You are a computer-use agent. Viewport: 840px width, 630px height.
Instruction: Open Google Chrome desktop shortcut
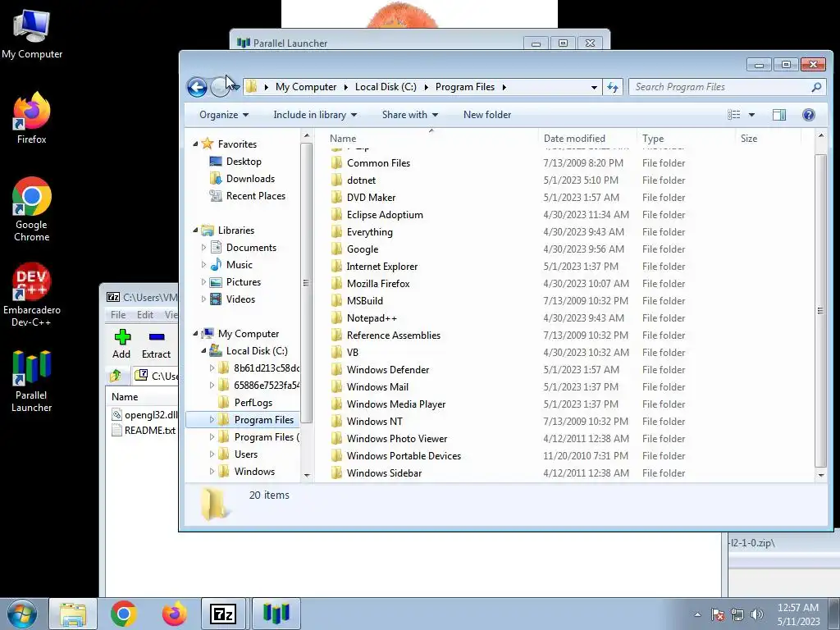pos(32,209)
